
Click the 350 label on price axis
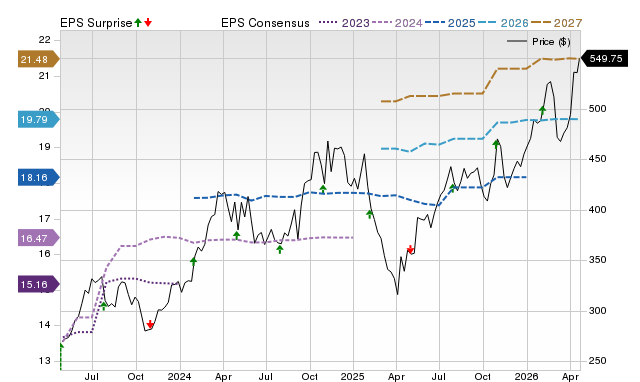pos(597,260)
